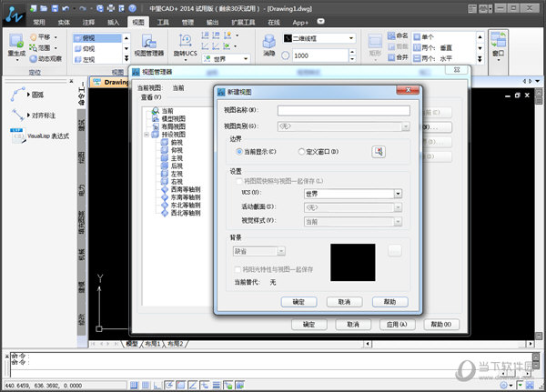Click the 命名 named viewports icon
The height and width of the screenshot is (392, 546).
pyautogui.click(x=398, y=35)
